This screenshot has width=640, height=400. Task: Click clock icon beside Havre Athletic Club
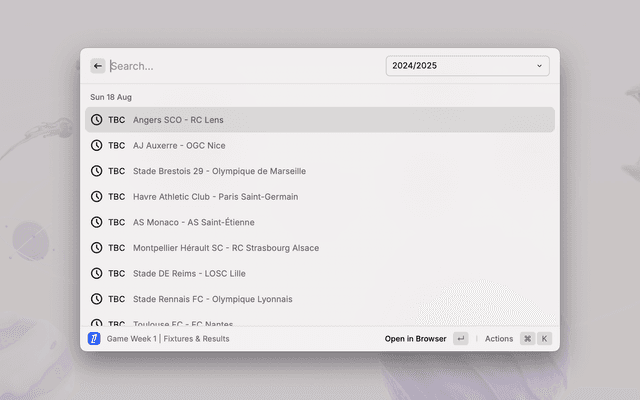tap(97, 197)
